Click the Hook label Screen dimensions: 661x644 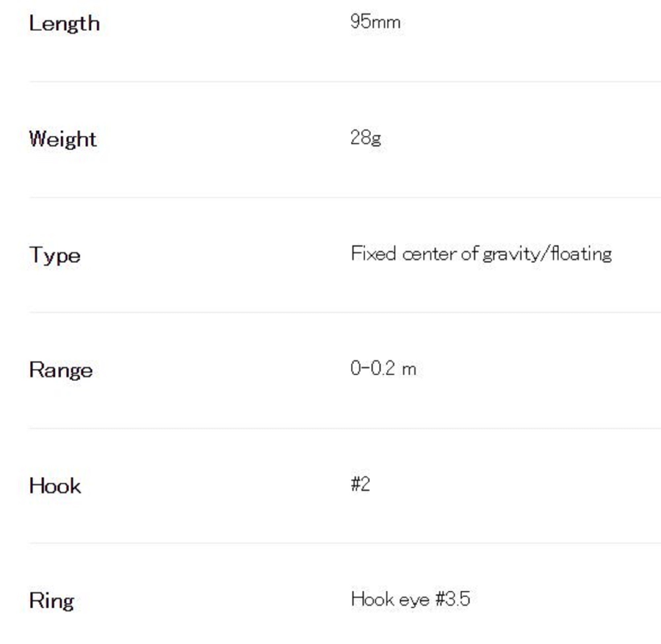coord(55,486)
